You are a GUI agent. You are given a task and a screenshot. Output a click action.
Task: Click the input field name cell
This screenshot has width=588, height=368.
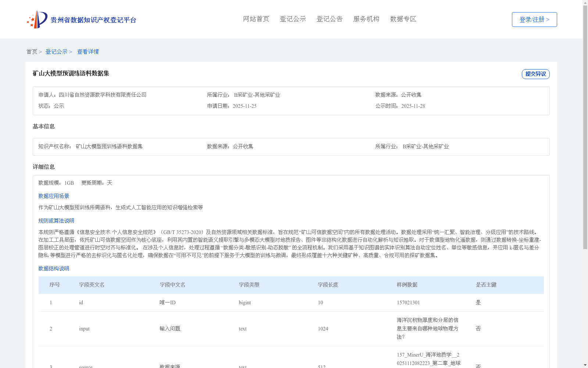[x=84, y=329]
